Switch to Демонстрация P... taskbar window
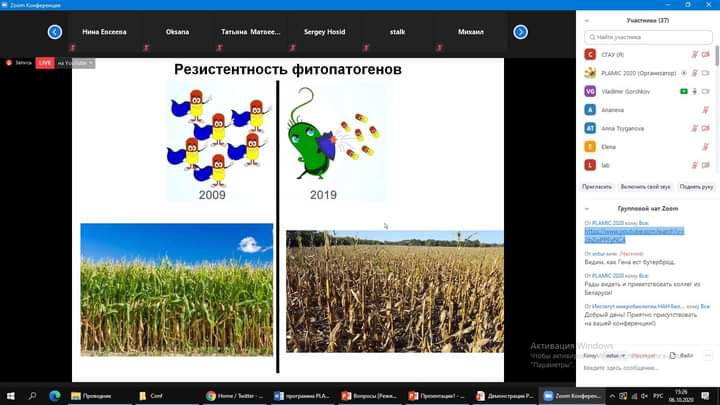 tap(505, 396)
